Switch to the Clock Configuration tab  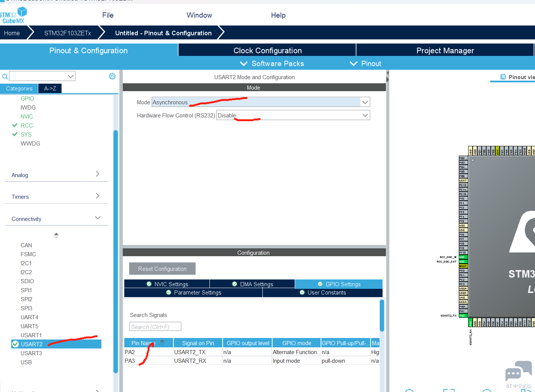point(267,50)
